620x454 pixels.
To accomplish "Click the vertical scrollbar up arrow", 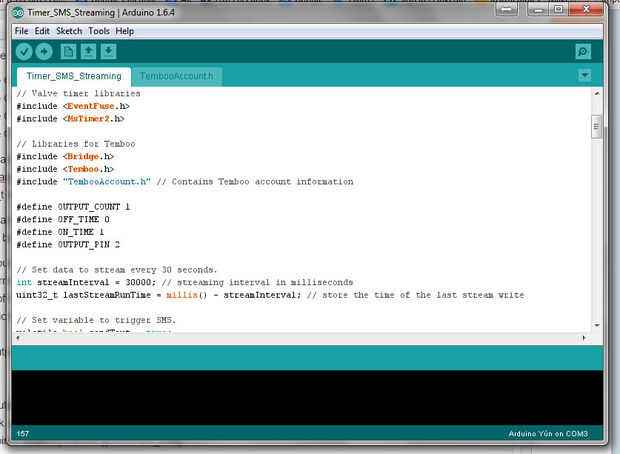I will 597,93.
